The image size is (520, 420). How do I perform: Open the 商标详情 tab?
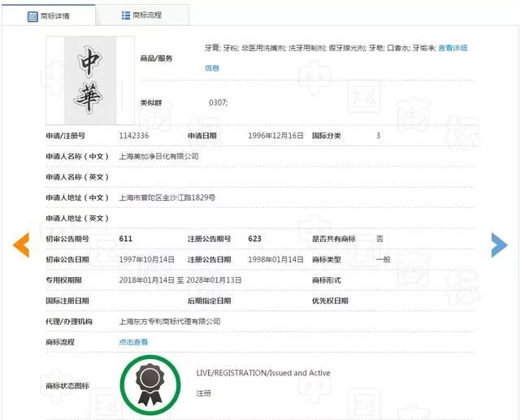[x=49, y=15]
